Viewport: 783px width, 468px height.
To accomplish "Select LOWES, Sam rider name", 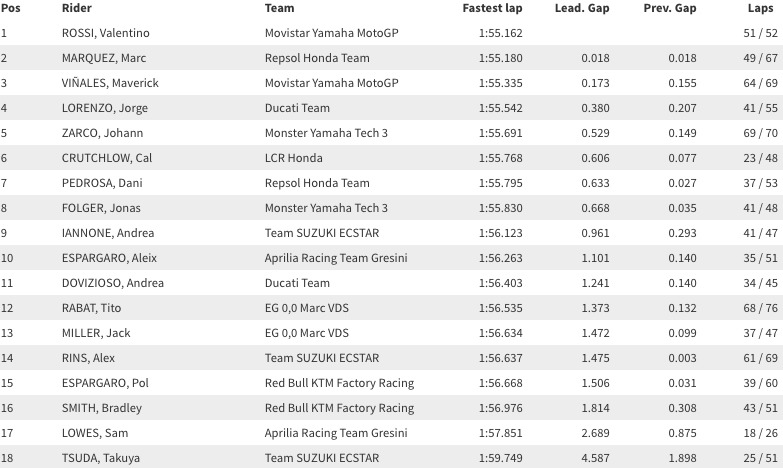I will (95, 433).
